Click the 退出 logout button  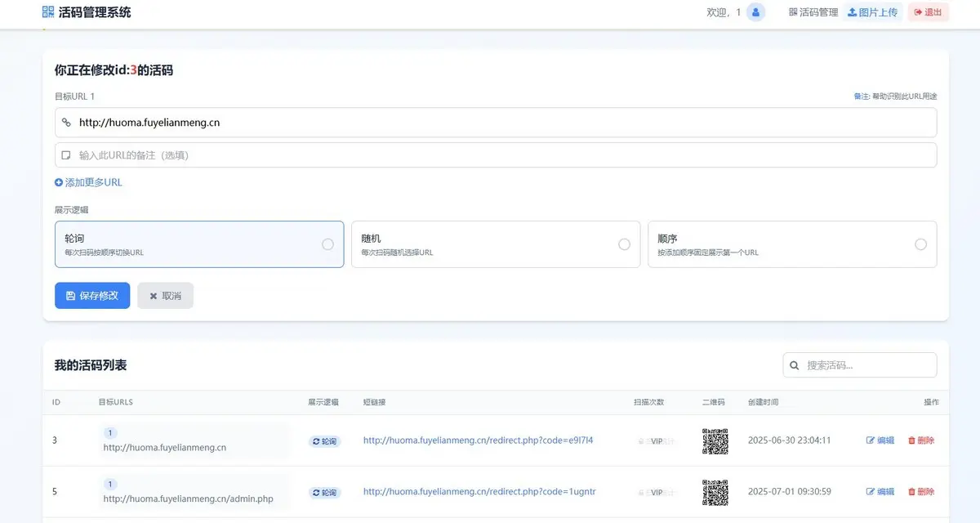928,12
